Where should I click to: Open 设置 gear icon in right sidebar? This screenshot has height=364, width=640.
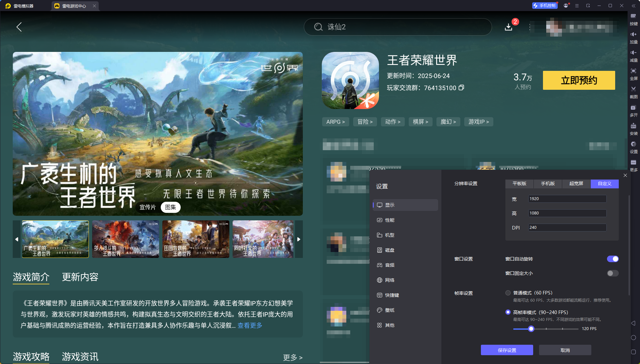(x=633, y=147)
